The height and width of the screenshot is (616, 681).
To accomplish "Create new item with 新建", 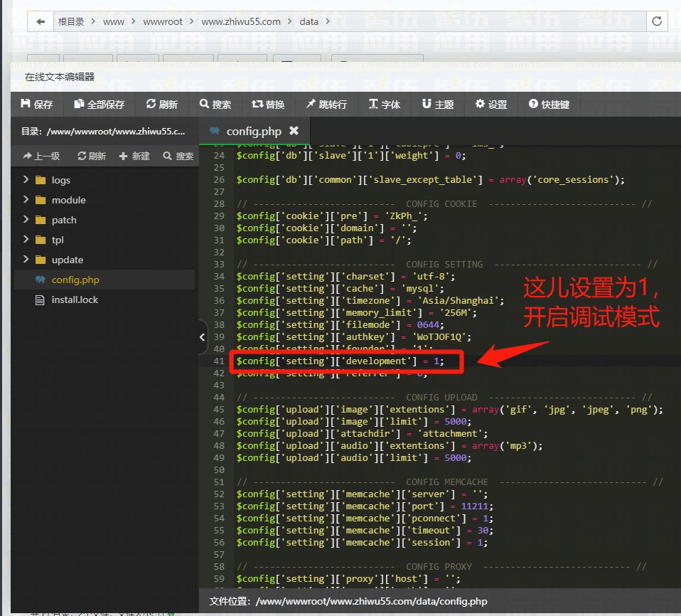I will [x=134, y=156].
